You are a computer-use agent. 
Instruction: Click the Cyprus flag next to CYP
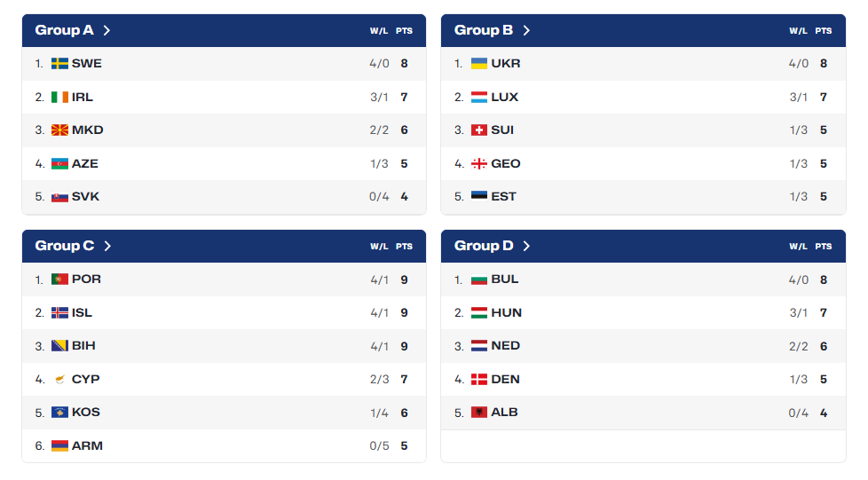59,379
